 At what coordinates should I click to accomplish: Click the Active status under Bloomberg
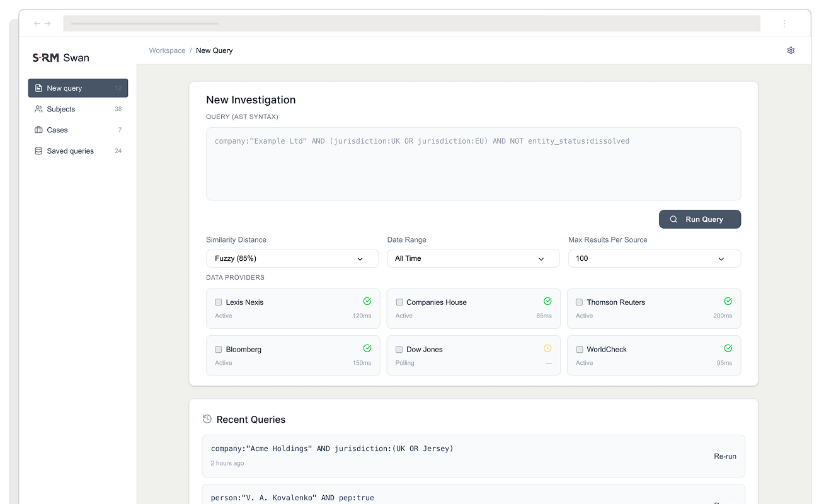[x=224, y=363]
